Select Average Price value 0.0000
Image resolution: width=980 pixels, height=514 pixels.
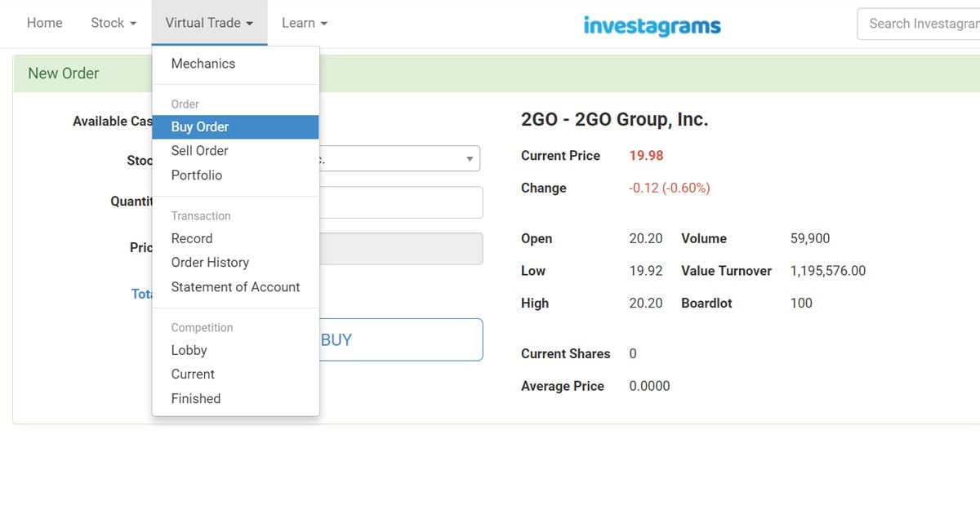pyautogui.click(x=649, y=387)
